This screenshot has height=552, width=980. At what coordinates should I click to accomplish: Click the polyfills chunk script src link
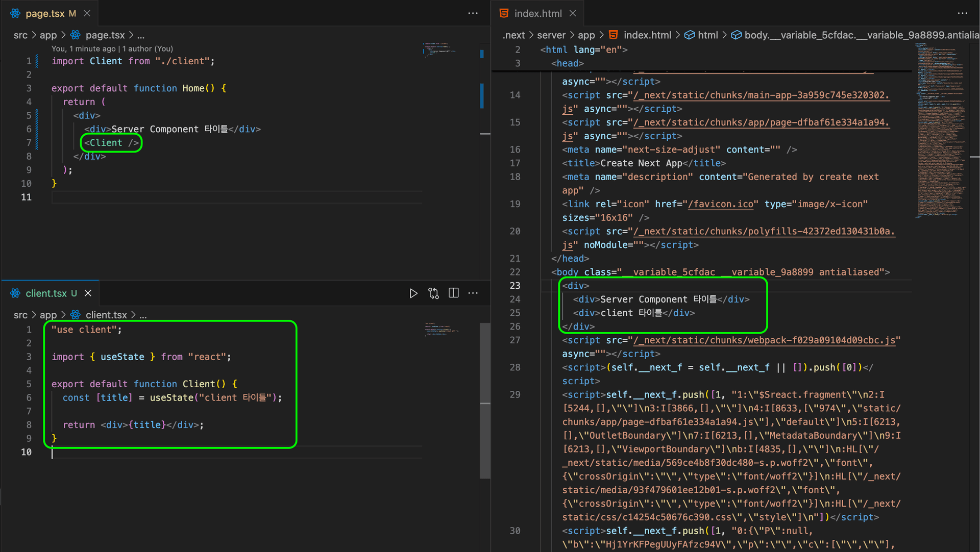pos(764,232)
